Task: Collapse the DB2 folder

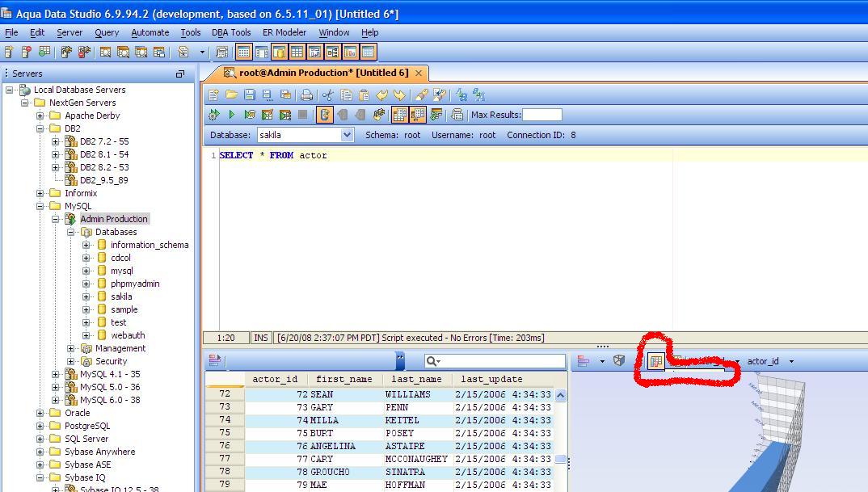Action: pyautogui.click(x=40, y=128)
